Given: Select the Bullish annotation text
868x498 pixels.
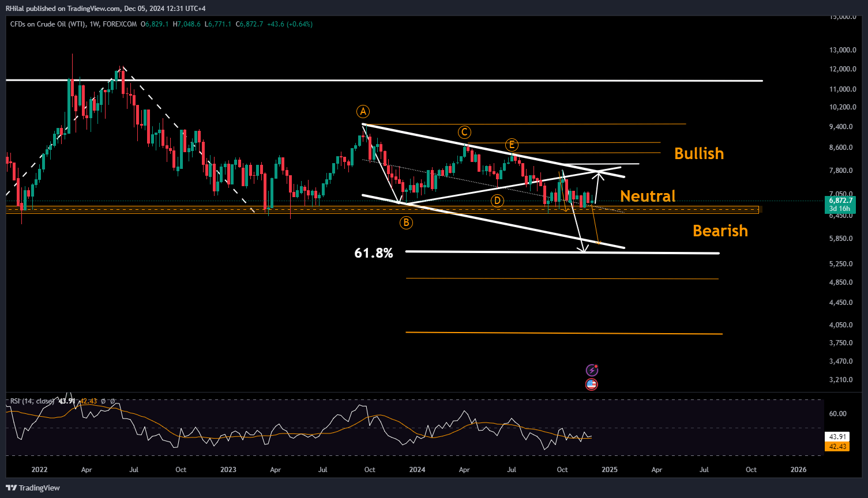Looking at the screenshot, I should tap(699, 154).
